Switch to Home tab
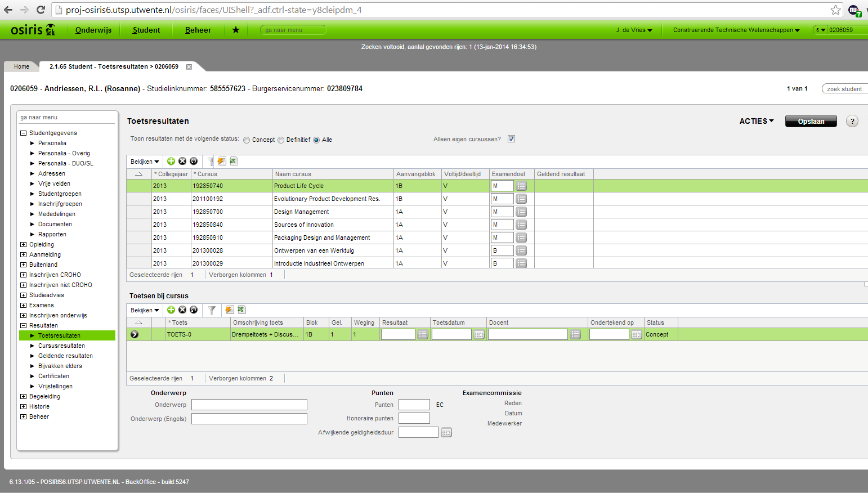The width and height of the screenshot is (868, 493). pyautogui.click(x=21, y=66)
